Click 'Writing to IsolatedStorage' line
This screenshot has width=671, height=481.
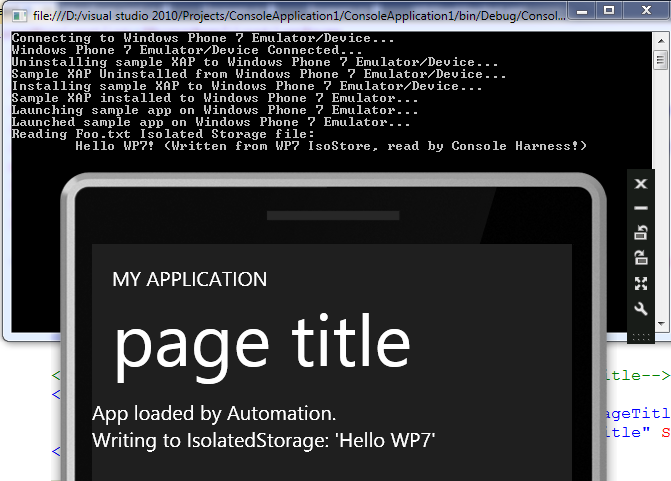(x=264, y=440)
